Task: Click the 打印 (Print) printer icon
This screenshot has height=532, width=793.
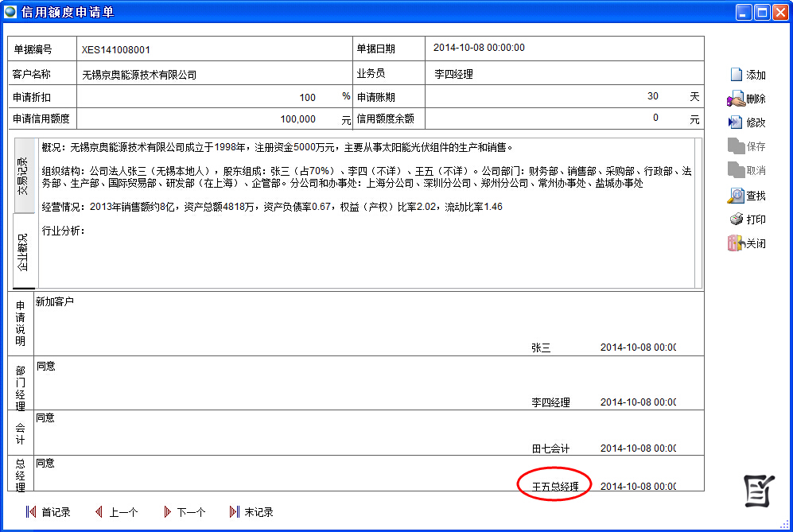Action: 737,219
